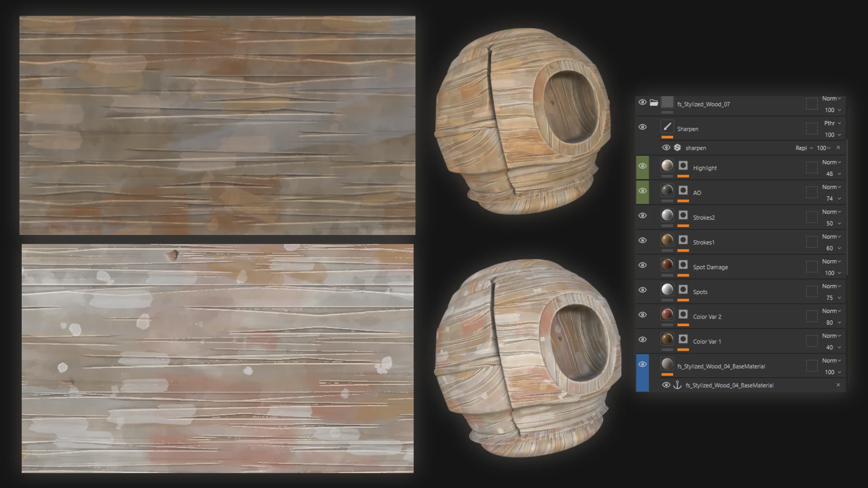Select the Sharpen paint layer brush icon
868x488 pixels.
click(667, 127)
